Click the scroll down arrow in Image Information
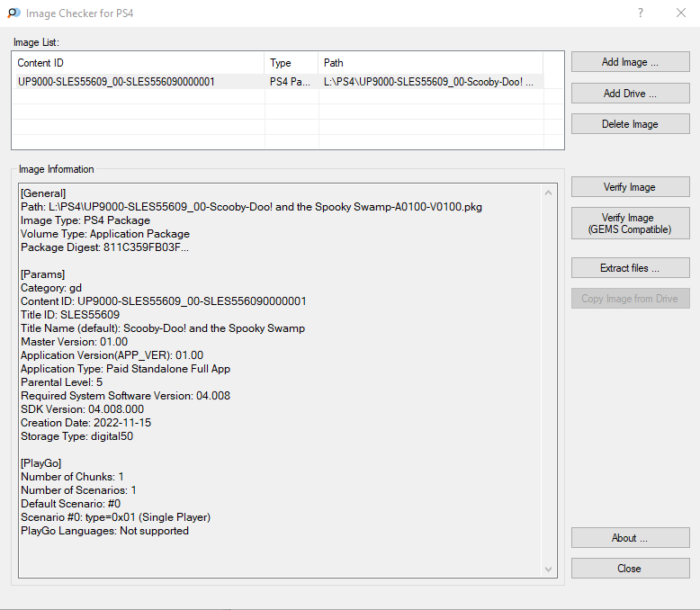The image size is (700, 610). click(549, 569)
